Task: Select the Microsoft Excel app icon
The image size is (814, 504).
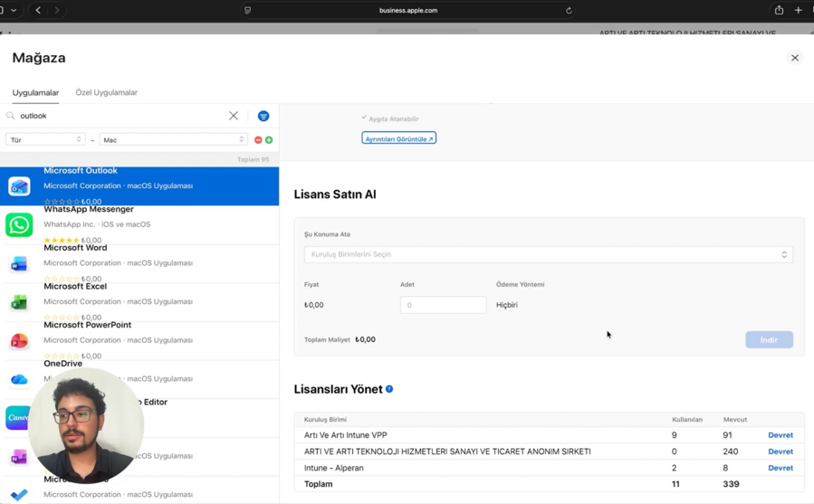Action: tap(19, 302)
